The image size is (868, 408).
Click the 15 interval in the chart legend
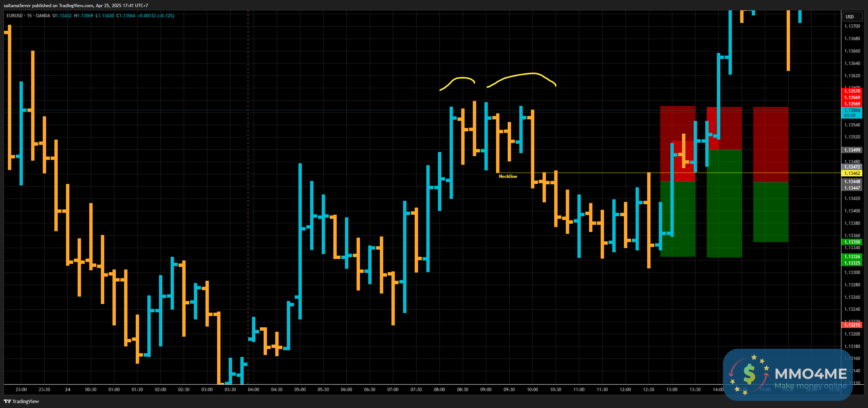(x=29, y=16)
